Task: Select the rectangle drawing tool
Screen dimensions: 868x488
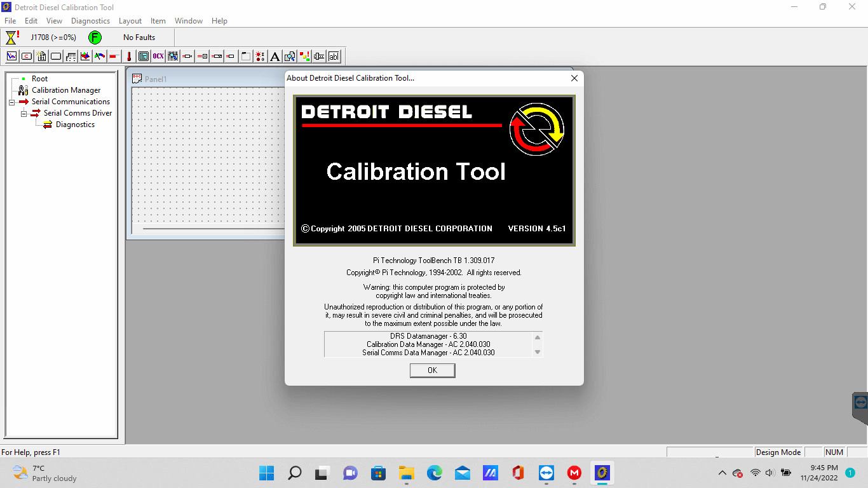Action: [55, 56]
